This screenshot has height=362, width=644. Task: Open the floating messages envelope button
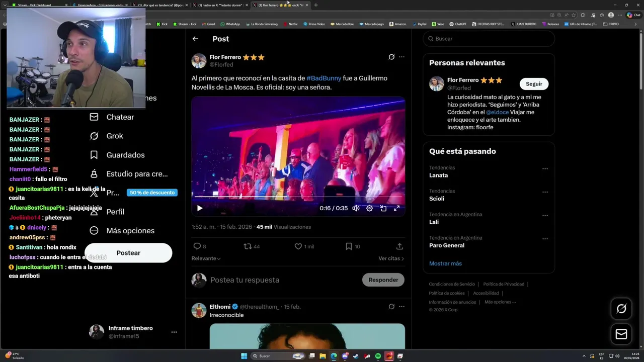tap(621, 334)
